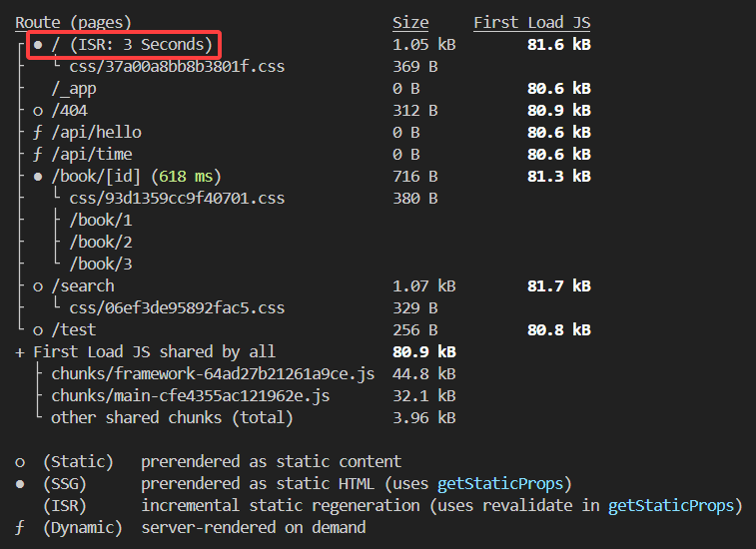Click the chunks/framework-64ad27b21261a9ce.js line
This screenshot has width=756, height=549.
(213, 374)
